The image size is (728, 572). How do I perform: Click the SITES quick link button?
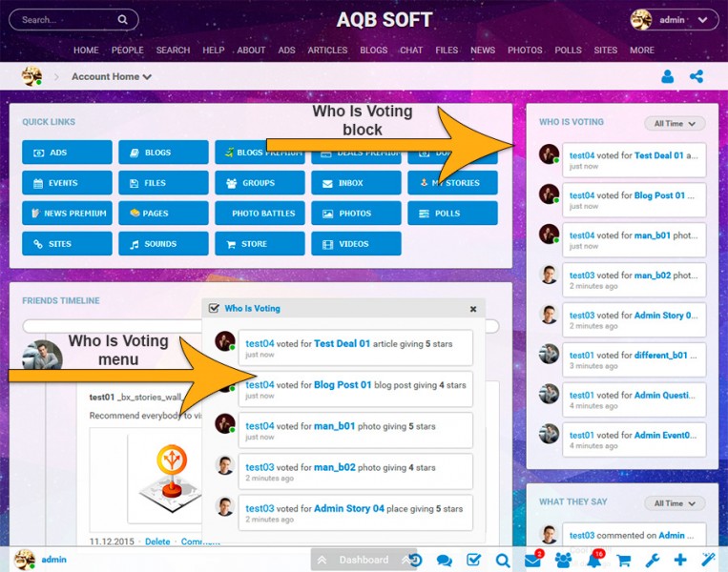[x=67, y=243]
